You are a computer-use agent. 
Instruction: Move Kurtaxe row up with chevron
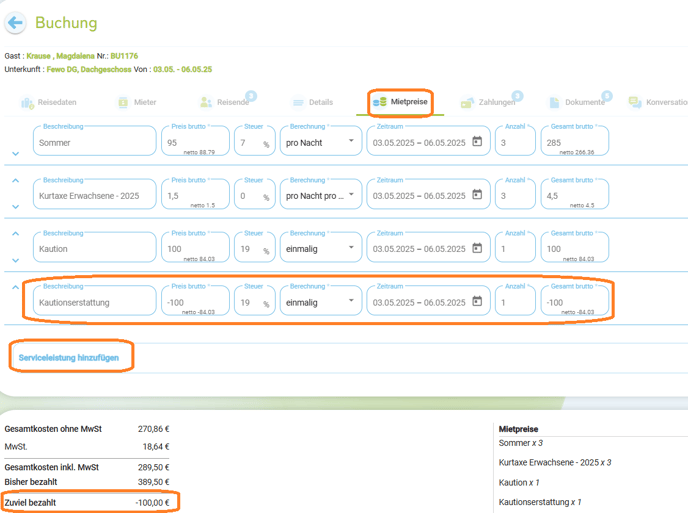tap(15, 180)
